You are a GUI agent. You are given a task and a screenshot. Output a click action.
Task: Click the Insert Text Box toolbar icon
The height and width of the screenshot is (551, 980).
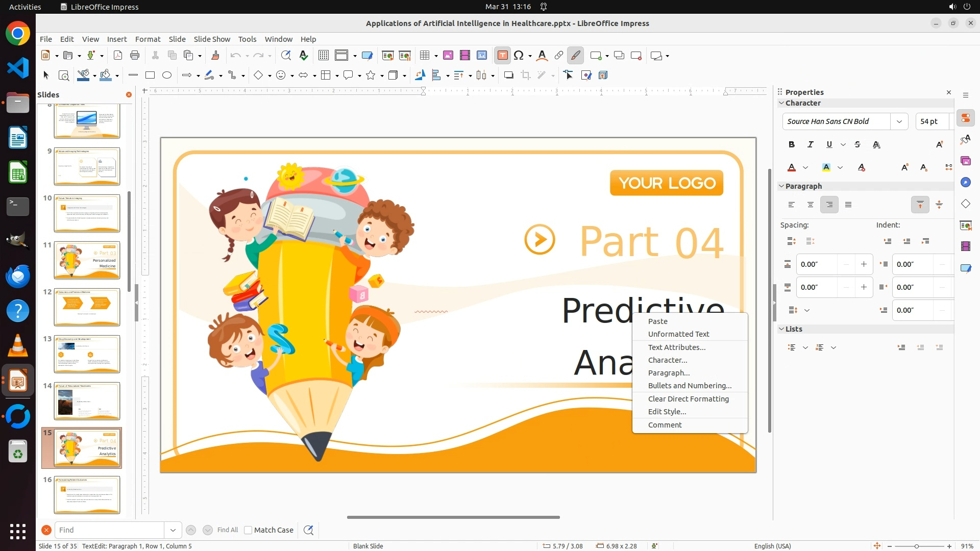point(502,56)
